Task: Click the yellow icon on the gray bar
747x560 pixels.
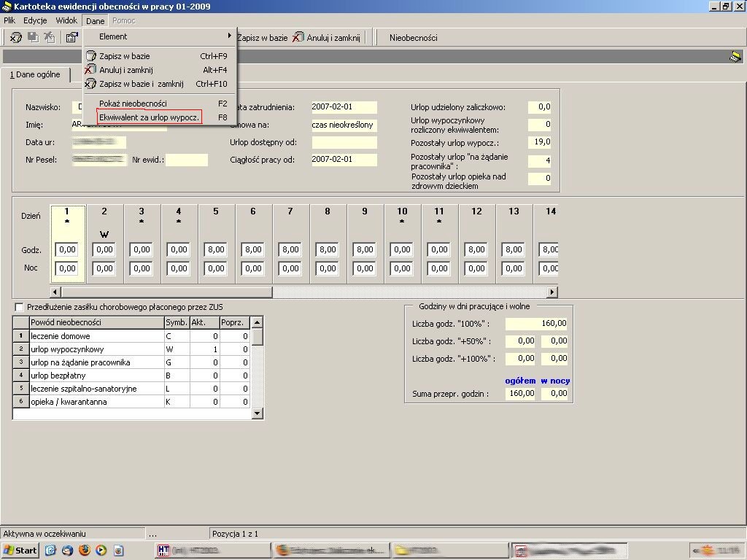Action: click(x=735, y=57)
